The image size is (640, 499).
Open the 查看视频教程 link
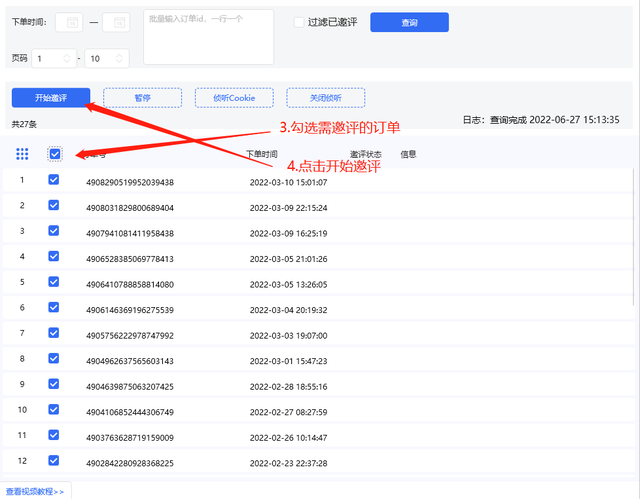pyautogui.click(x=35, y=492)
